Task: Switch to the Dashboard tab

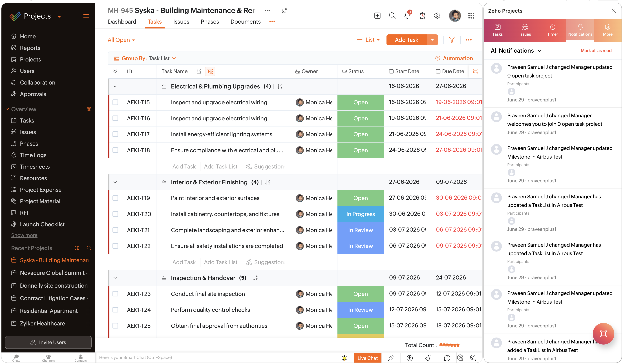Action: coord(122,22)
